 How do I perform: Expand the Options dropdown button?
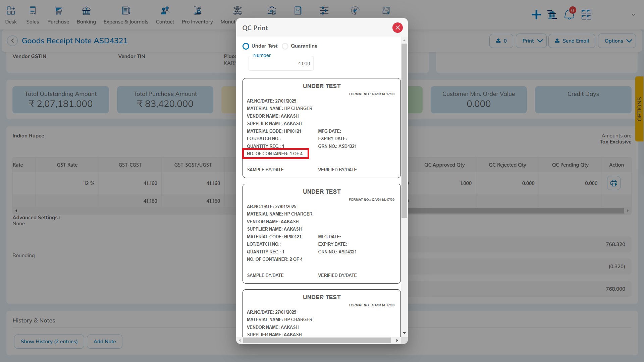[x=617, y=41]
